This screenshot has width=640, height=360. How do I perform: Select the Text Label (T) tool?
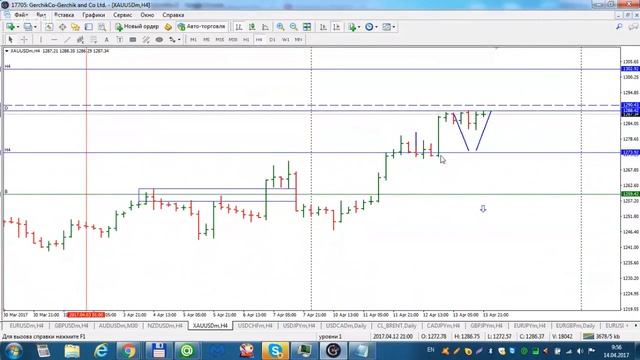click(x=120, y=40)
